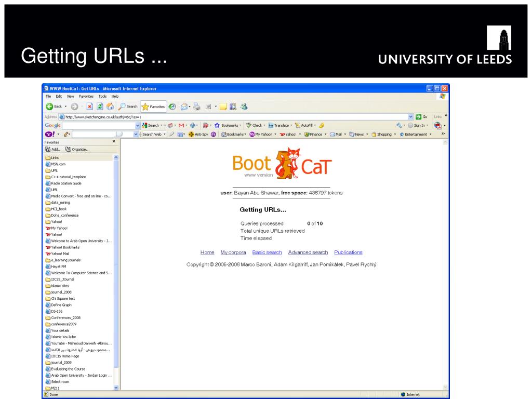The image size is (532, 399).
Task: Open the File menu
Action: click(48, 96)
